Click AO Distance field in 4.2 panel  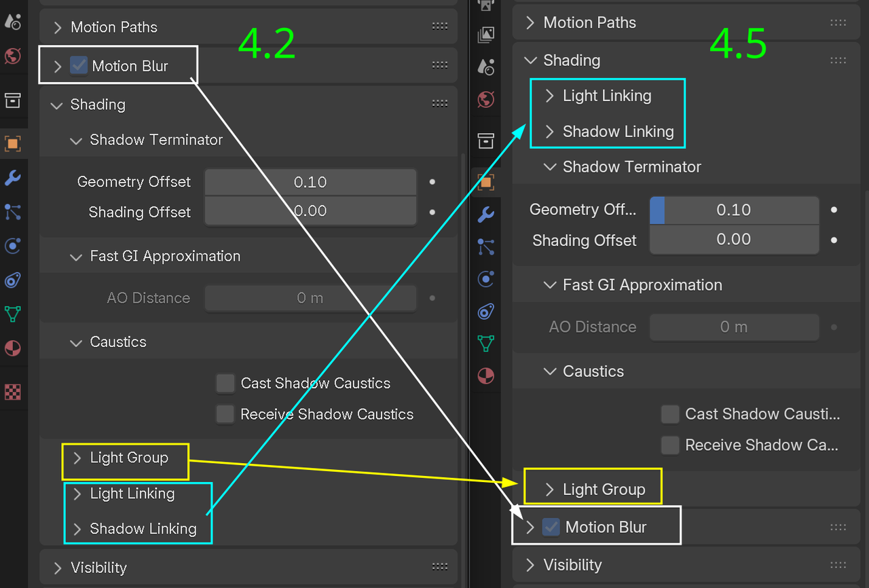click(310, 298)
